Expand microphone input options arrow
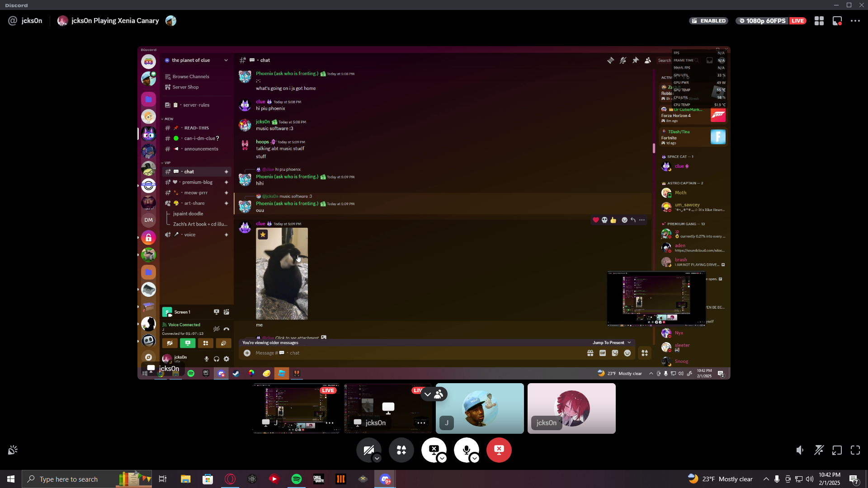The height and width of the screenshot is (488, 868). point(475,459)
